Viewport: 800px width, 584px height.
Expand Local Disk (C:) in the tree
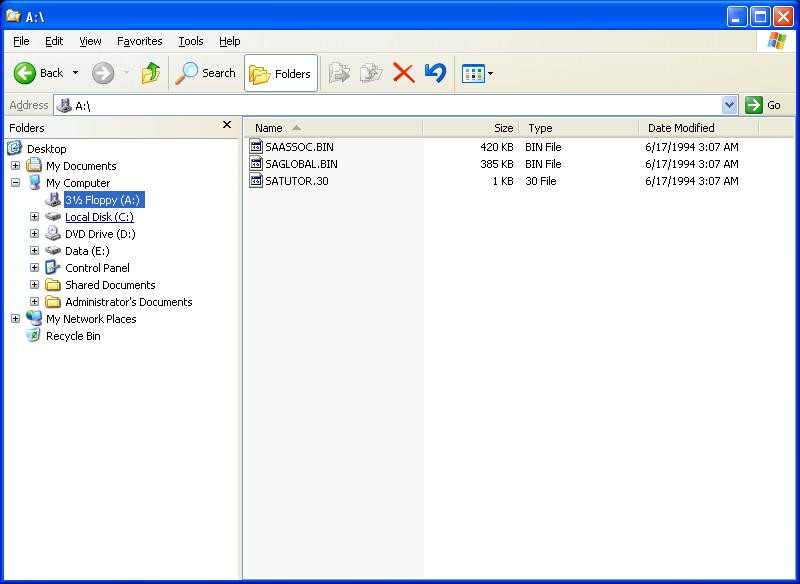34,217
